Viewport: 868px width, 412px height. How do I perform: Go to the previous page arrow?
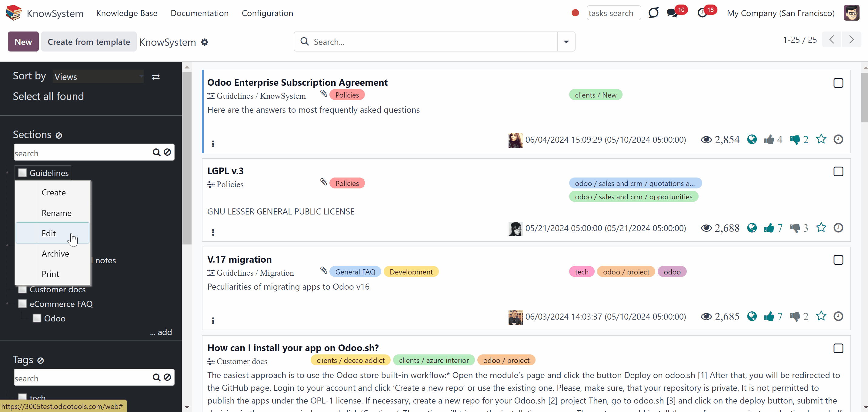point(832,40)
